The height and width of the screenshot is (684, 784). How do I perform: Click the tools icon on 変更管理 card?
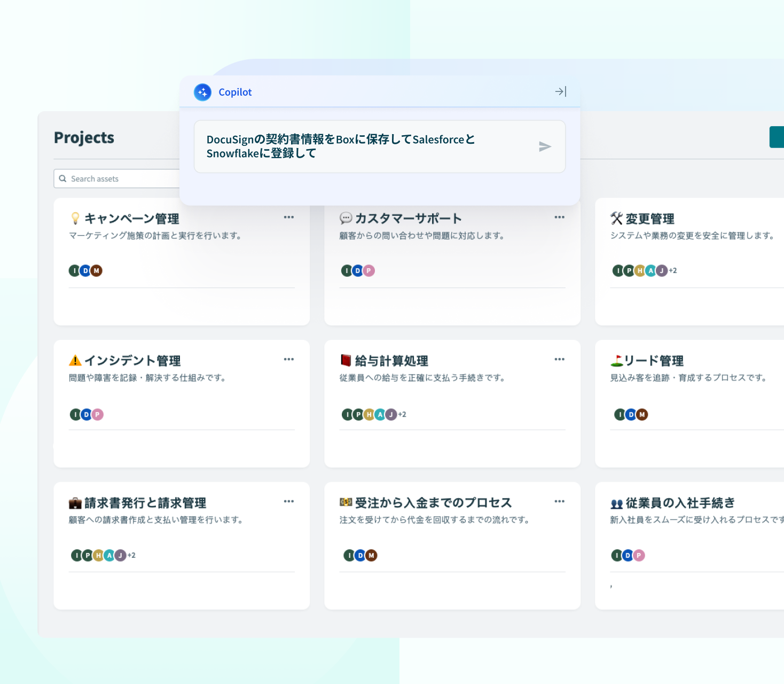pos(616,218)
